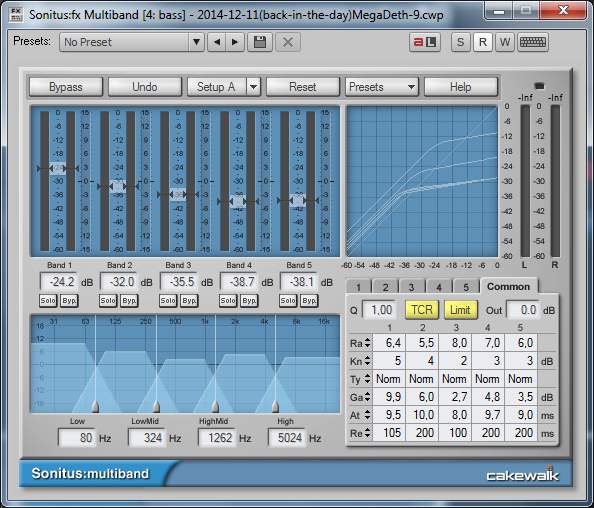
Task: Click the Ty type stepper arrows
Action: [x=367, y=379]
